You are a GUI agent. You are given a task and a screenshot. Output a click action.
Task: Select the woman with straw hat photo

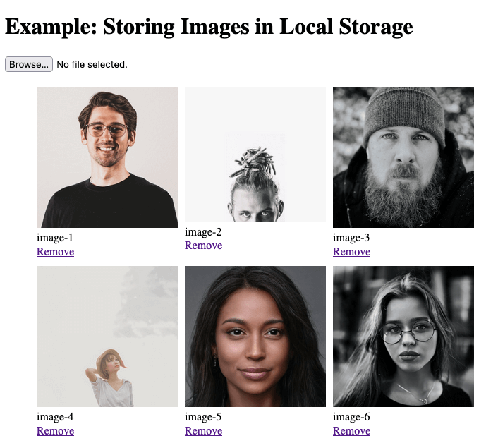(x=107, y=337)
